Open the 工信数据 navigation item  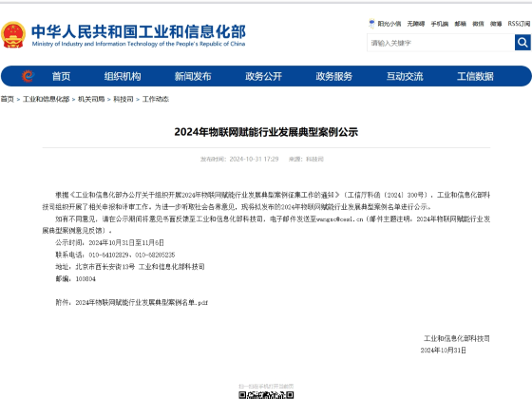pos(475,76)
